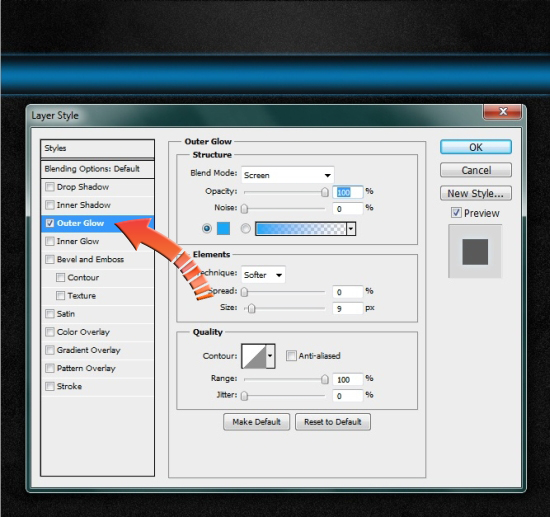Enable the Inner Shadow checkbox
Image resolution: width=550 pixels, height=517 pixels.
(x=50, y=205)
